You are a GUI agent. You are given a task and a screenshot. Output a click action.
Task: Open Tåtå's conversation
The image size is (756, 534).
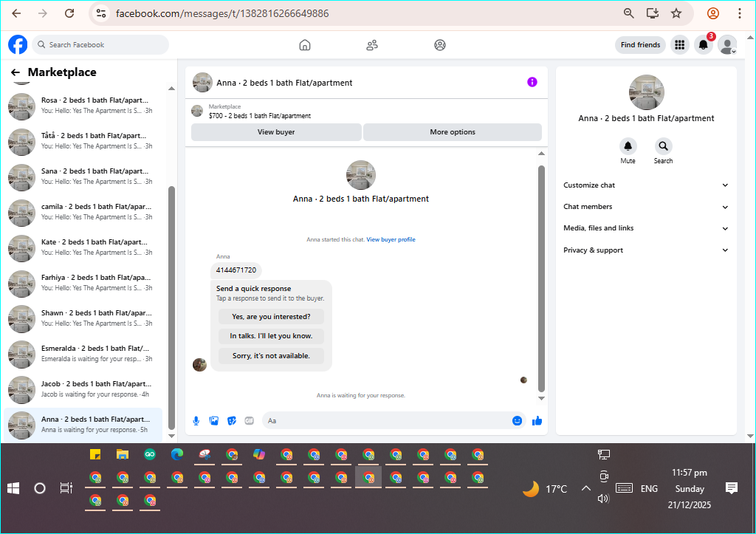click(84, 142)
